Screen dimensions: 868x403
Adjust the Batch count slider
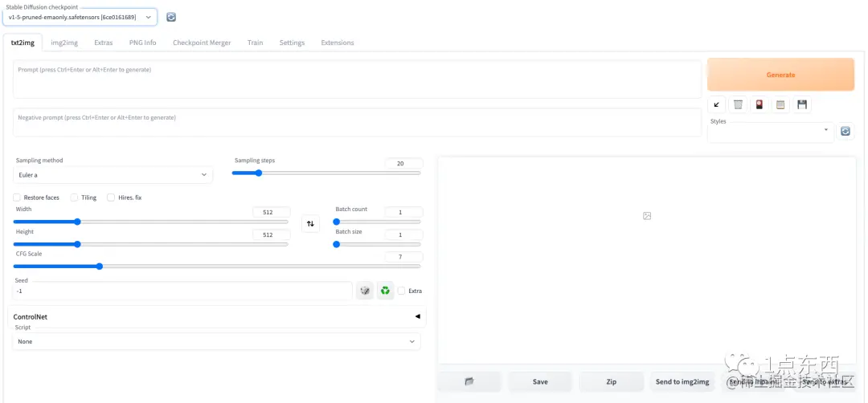point(376,222)
